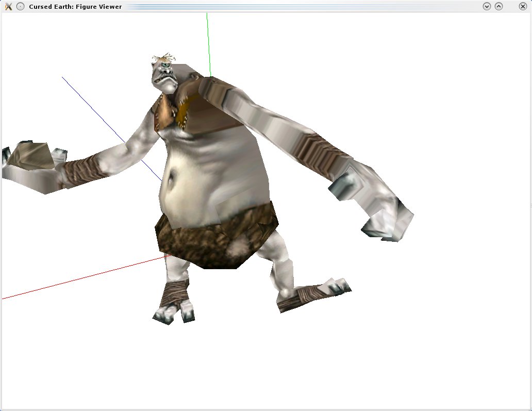Toggle the sticky on-all-desktops circle button
Viewport: 532px width, 411px height.
(x=20, y=7)
